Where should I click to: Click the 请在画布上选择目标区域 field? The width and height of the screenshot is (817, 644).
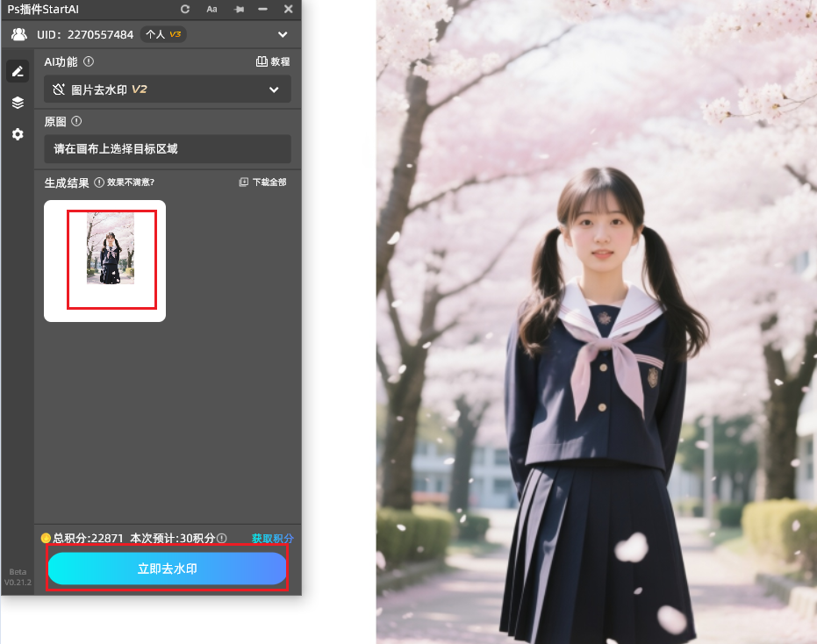[168, 149]
